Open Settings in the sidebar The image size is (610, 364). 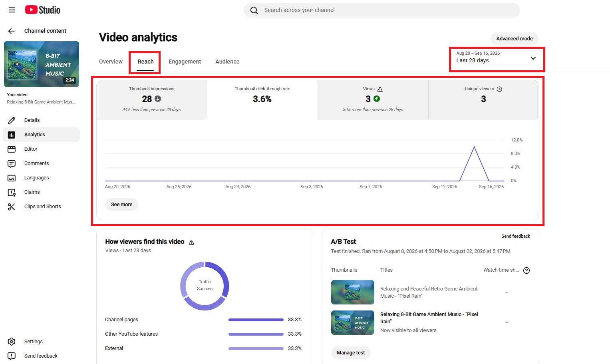click(x=41, y=342)
